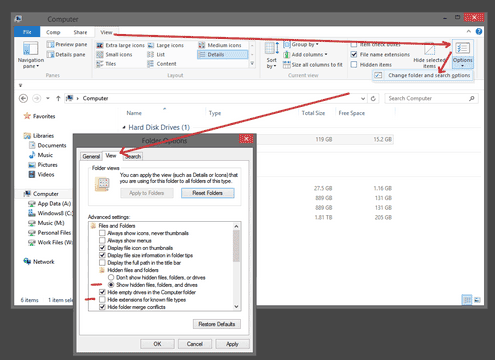Open the Navigation pane menu
The height and width of the screenshot is (360, 495).
pos(30,55)
